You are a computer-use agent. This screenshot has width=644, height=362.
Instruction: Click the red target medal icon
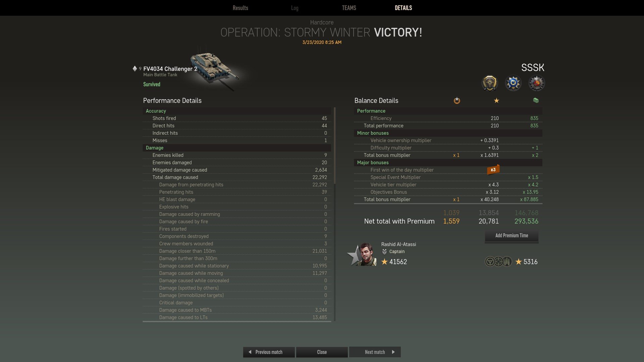click(x=537, y=83)
